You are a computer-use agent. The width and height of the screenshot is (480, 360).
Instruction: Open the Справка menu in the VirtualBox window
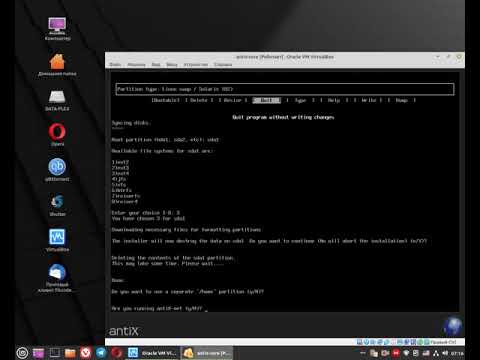point(223,64)
